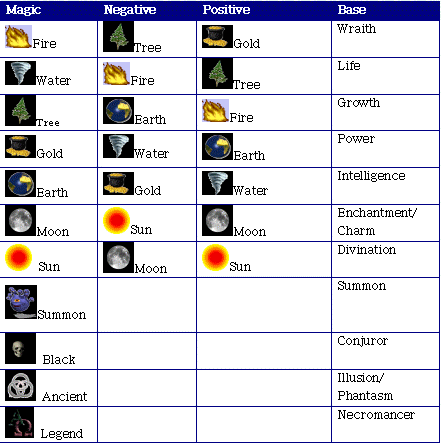The image size is (441, 444).
Task: Click the Sun icon in the Divination row's Positive cell
Action: click(215, 257)
